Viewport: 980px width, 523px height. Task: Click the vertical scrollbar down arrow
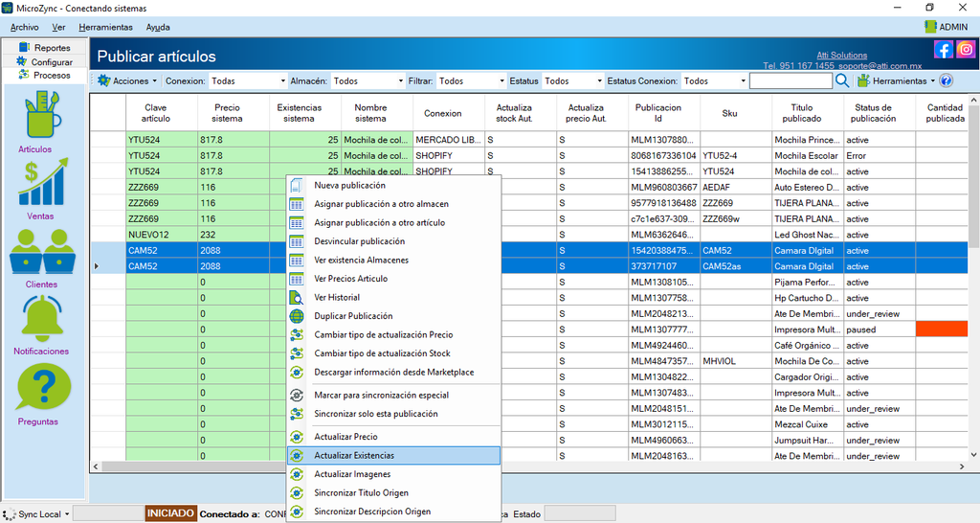coord(973,455)
